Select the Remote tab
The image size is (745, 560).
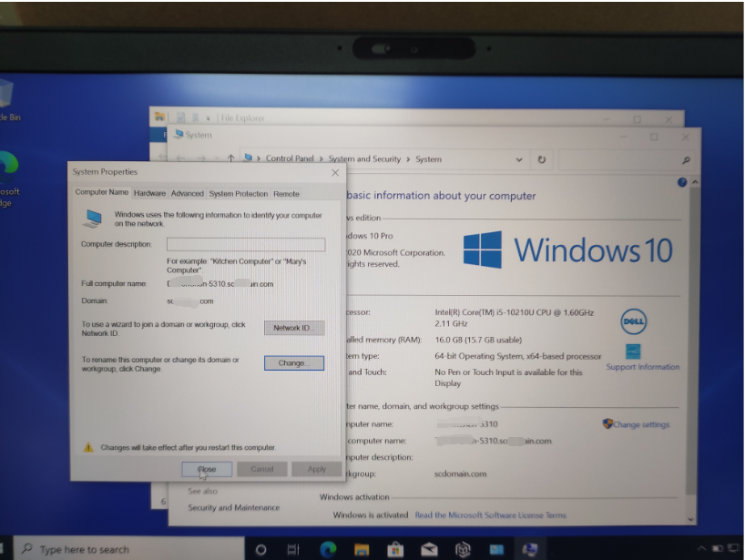click(286, 194)
